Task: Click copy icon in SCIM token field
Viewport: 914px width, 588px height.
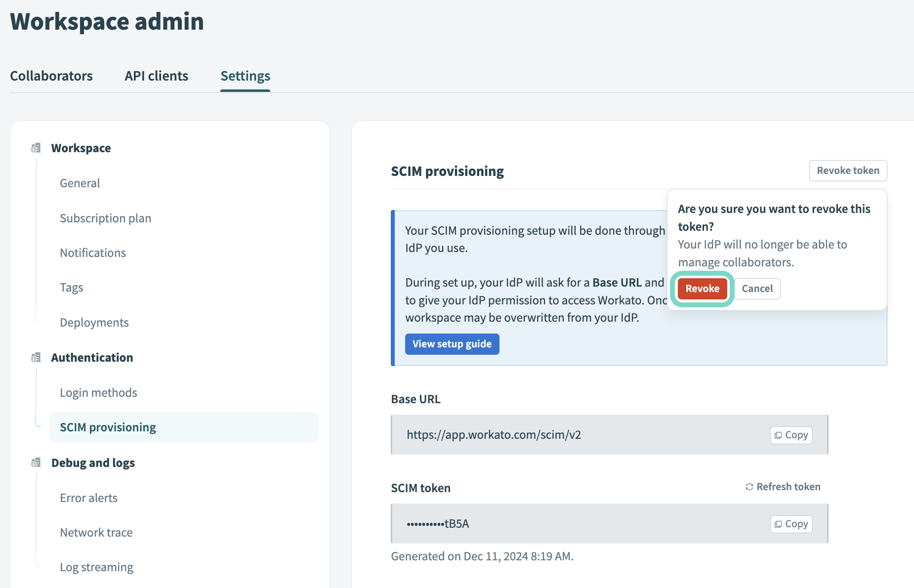Action: 778,524
